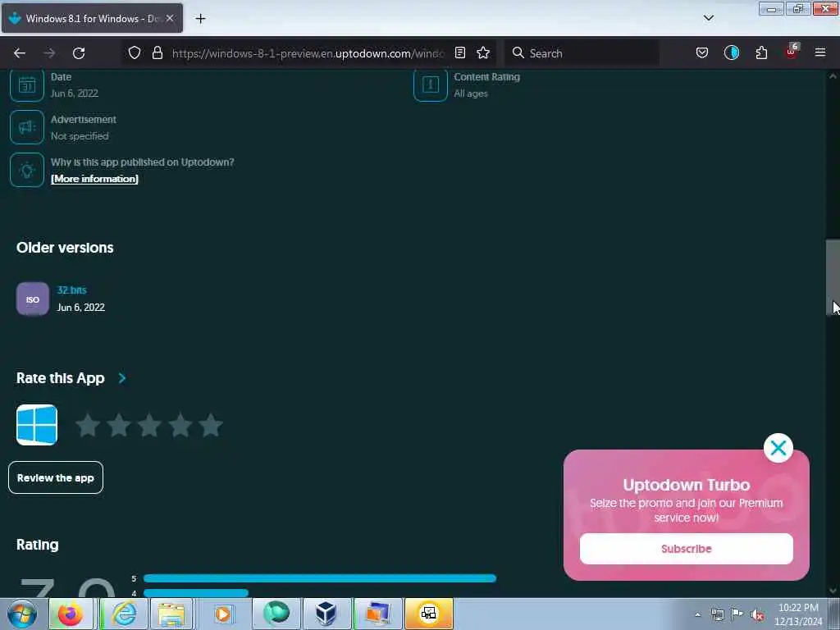This screenshot has height=630, width=840.
Task: Click the Rating section heading
Action: click(38, 545)
